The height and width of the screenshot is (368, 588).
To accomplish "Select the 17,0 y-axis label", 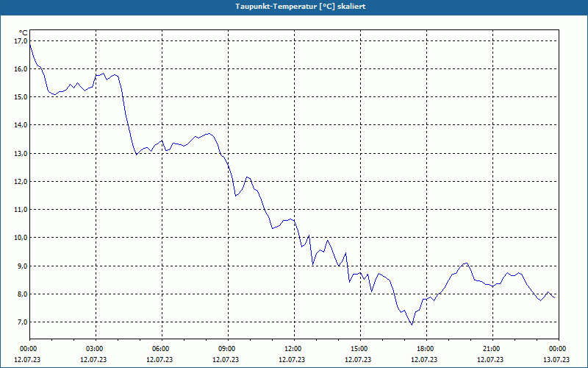I will pyautogui.click(x=21, y=40).
